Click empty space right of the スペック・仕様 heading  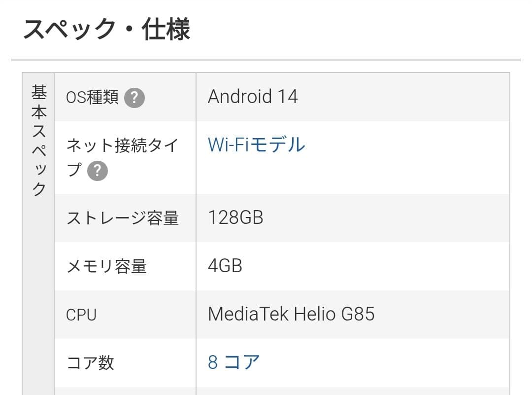pos(355,30)
